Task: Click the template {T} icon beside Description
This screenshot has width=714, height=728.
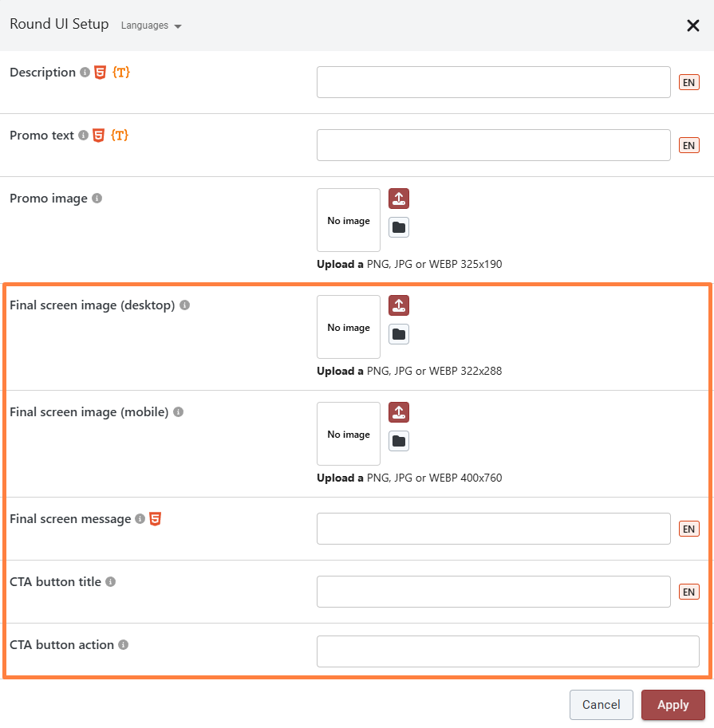Action: (120, 73)
